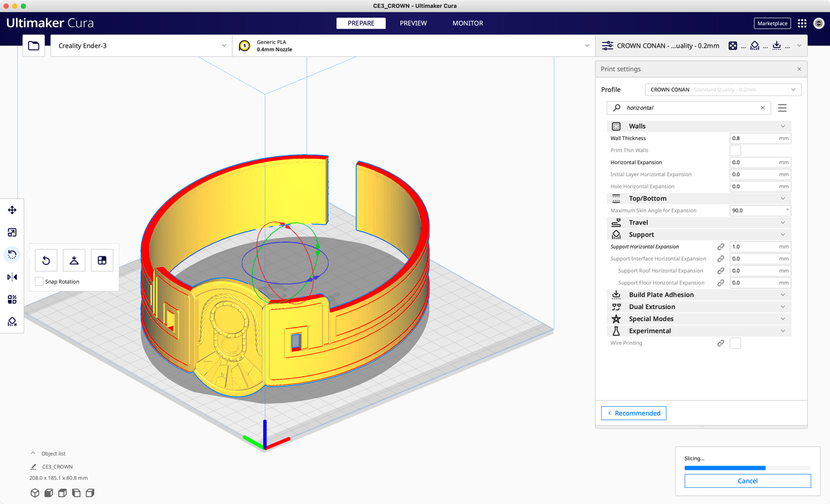Reset the model rotation
The image size is (830, 504).
pos(46,260)
